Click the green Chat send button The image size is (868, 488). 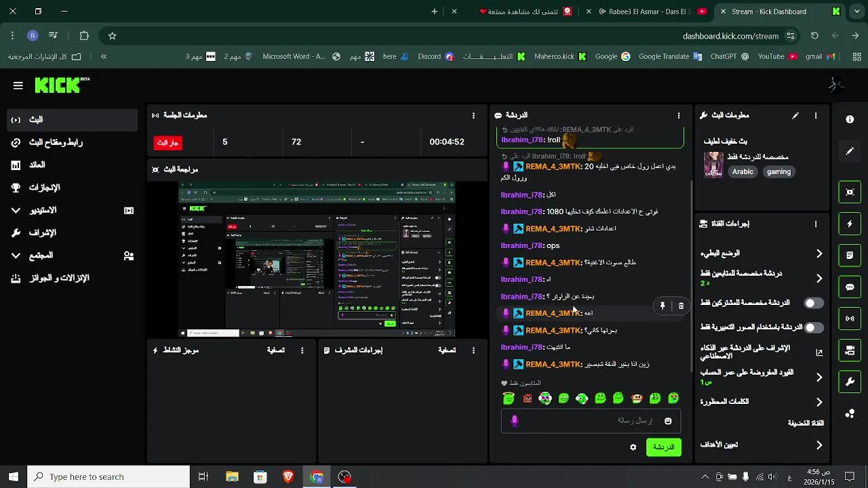click(663, 447)
